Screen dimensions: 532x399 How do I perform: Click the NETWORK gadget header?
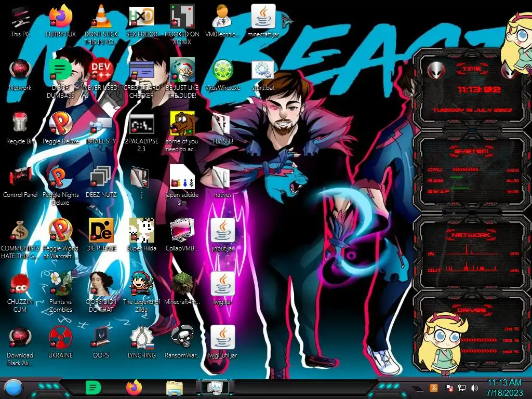point(472,234)
